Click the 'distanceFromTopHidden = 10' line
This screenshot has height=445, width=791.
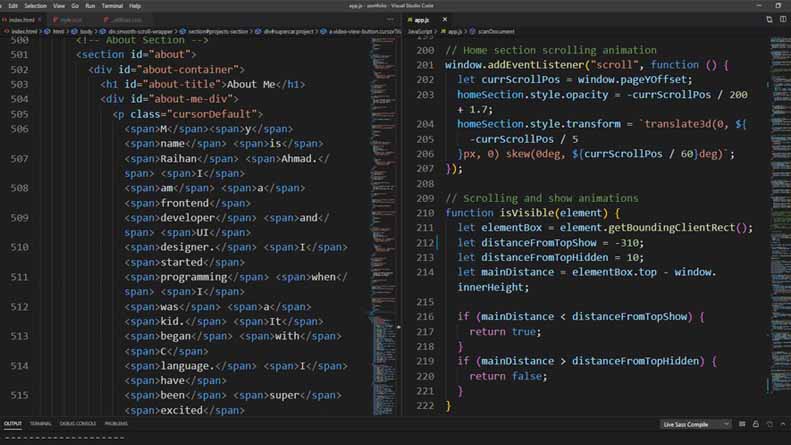pyautogui.click(x=550, y=257)
